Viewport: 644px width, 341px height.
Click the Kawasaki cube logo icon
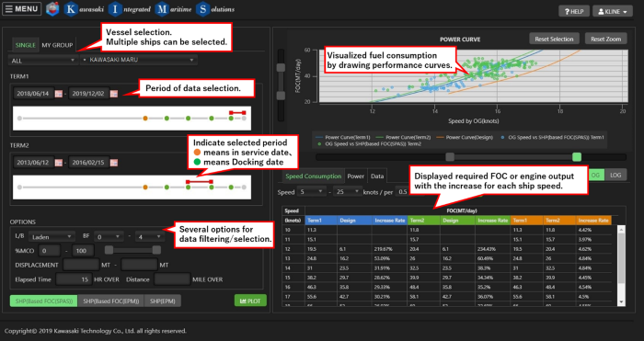click(x=52, y=9)
